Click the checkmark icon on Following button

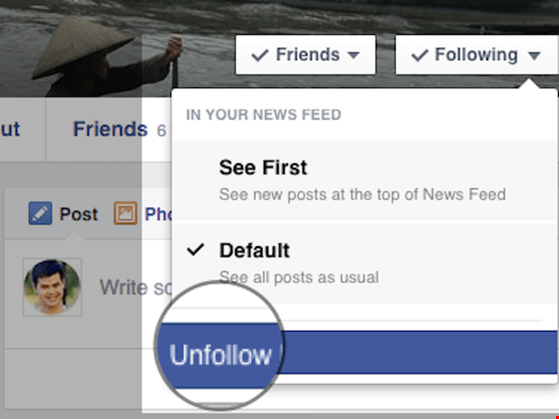click(420, 55)
